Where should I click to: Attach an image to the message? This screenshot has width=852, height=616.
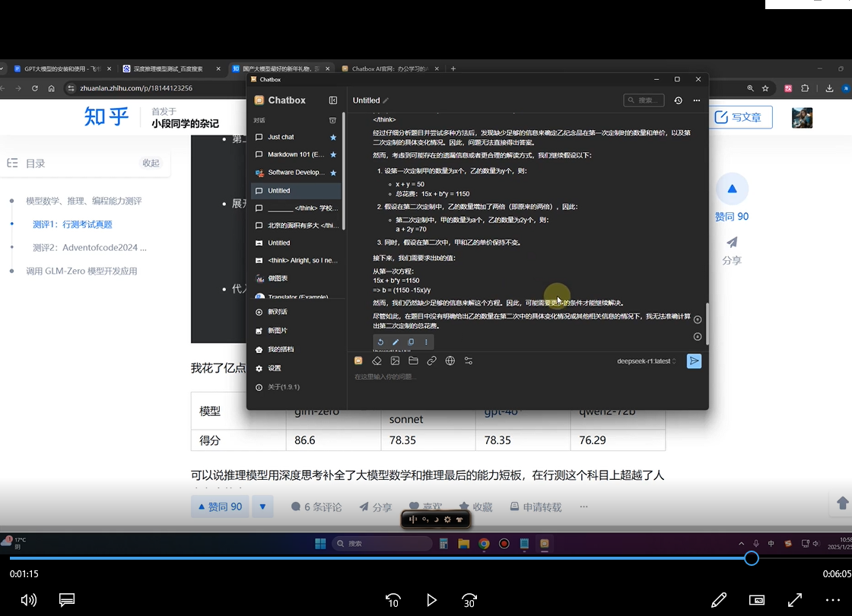click(x=395, y=360)
